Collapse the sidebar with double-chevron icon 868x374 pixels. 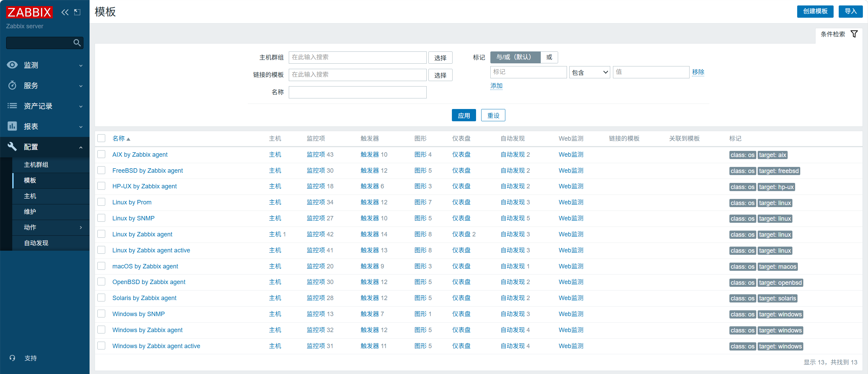click(x=65, y=12)
